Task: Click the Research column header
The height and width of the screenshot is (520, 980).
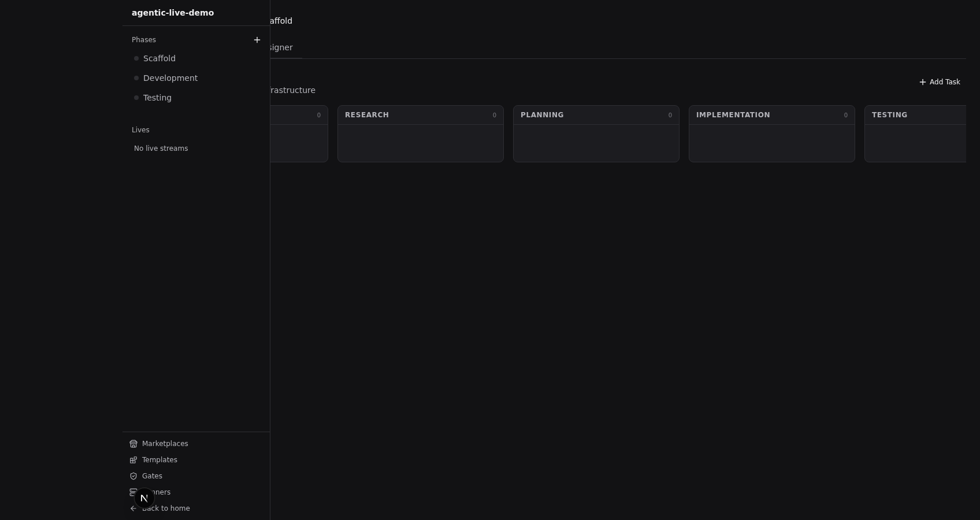Action: pyautogui.click(x=367, y=115)
